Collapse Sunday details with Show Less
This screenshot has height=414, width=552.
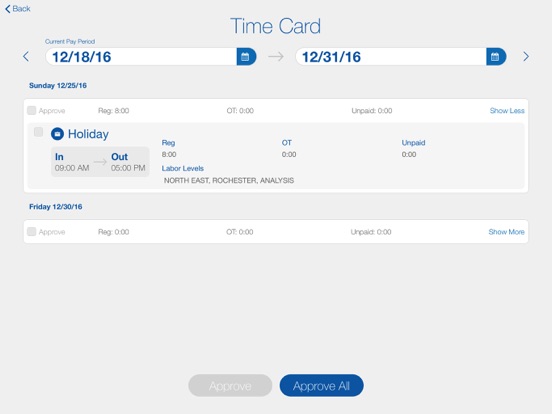tap(507, 111)
